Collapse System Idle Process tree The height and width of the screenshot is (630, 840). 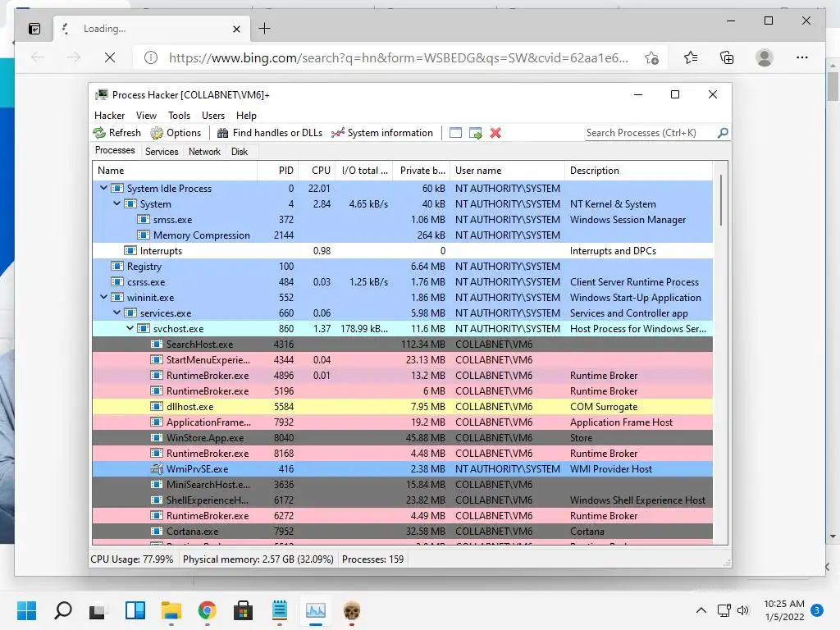pyautogui.click(x=104, y=188)
